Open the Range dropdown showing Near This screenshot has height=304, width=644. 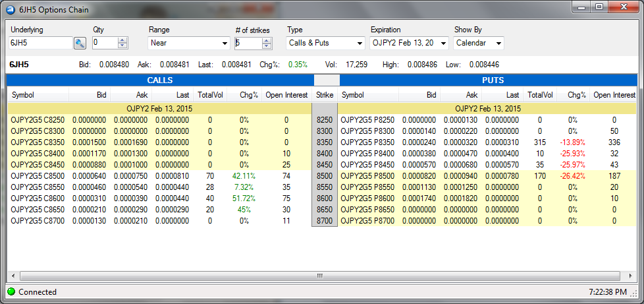[x=188, y=44]
